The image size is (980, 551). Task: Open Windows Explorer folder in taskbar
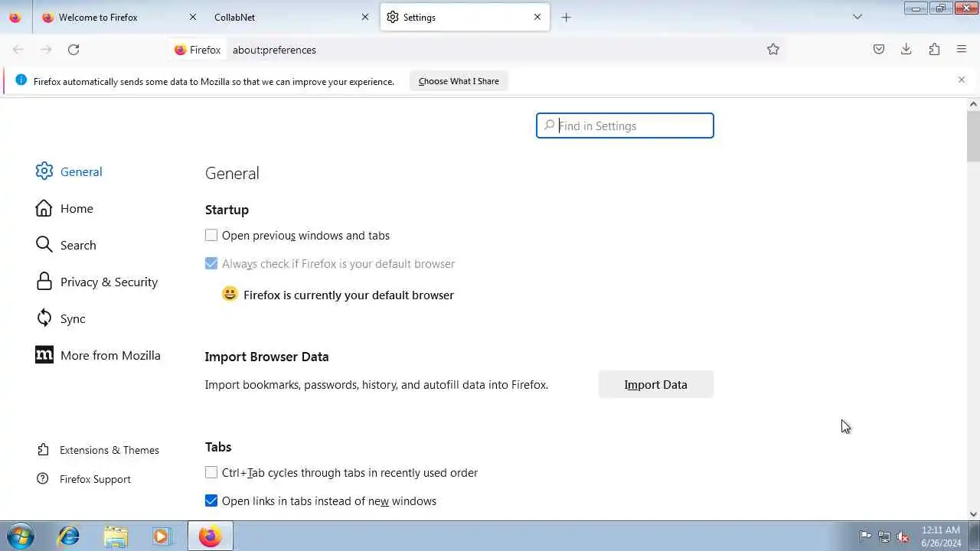(x=116, y=536)
